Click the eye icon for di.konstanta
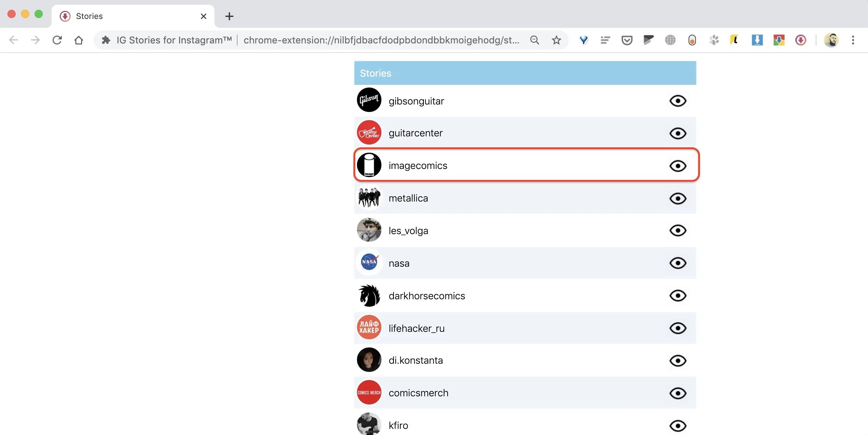Viewport: 868px width, 435px height. [678, 361]
